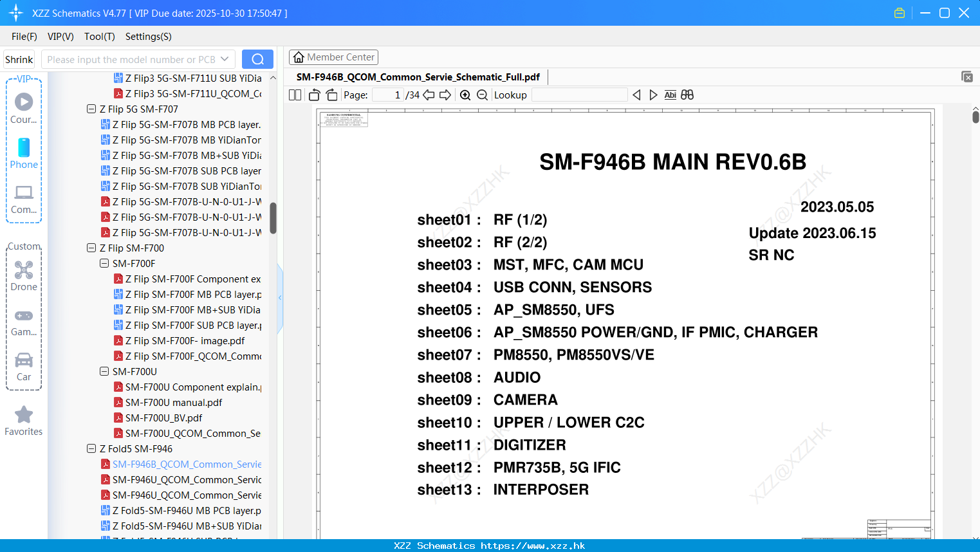Open SM-F700U Component explain file
Viewport: 980px width, 552px height.
coord(187,387)
